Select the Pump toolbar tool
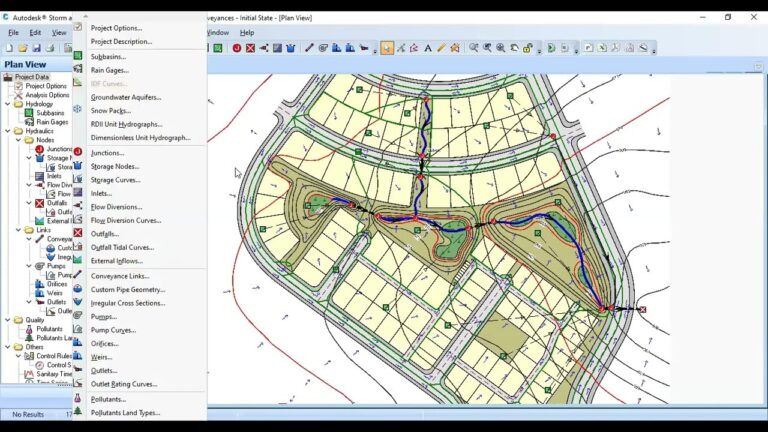The width and height of the screenshot is (768, 432). point(323,48)
